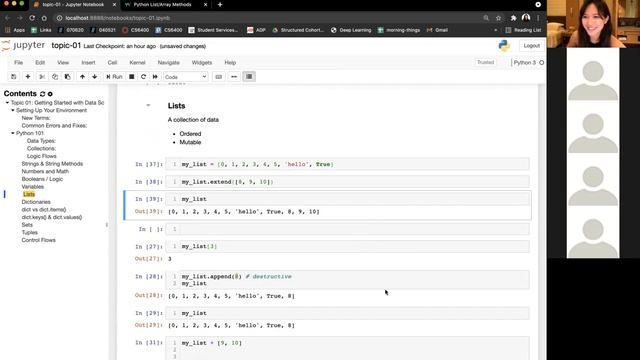Go to Data Types in contents
The width and height of the screenshot is (640, 360).
[x=41, y=141]
